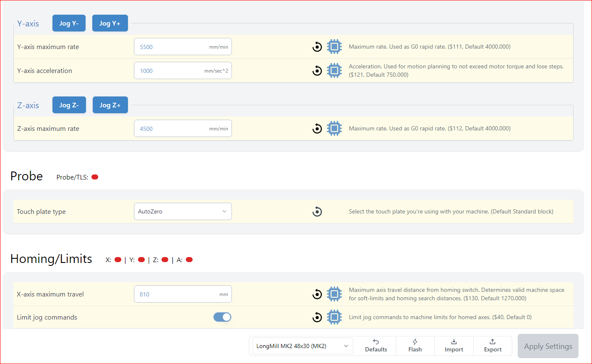Click the Y-axis acceleration input field
592x364 pixels.
coord(183,70)
